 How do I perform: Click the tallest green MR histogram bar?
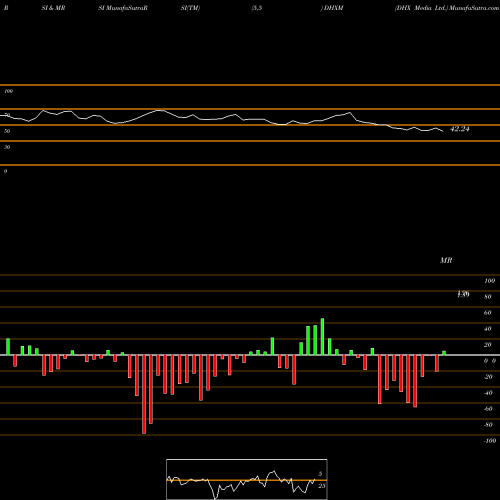(x=322, y=337)
